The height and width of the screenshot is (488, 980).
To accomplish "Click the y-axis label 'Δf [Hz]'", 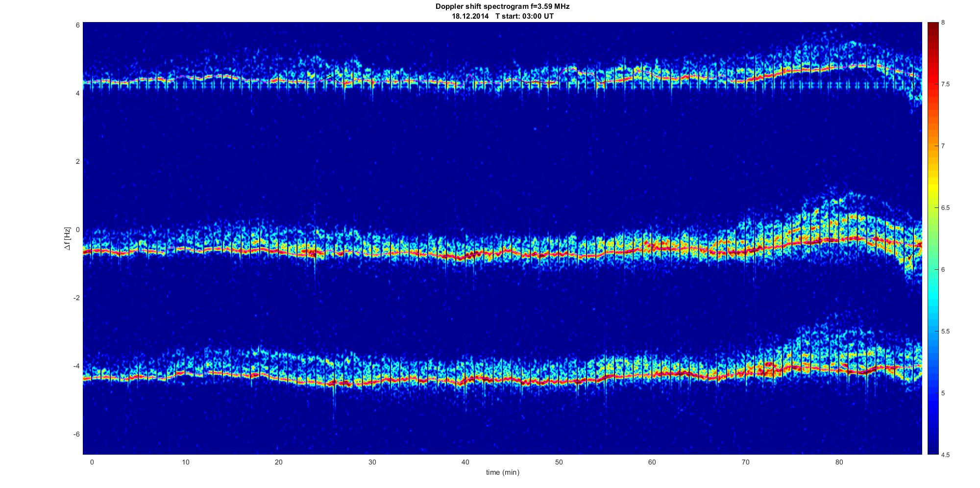I will click(68, 238).
